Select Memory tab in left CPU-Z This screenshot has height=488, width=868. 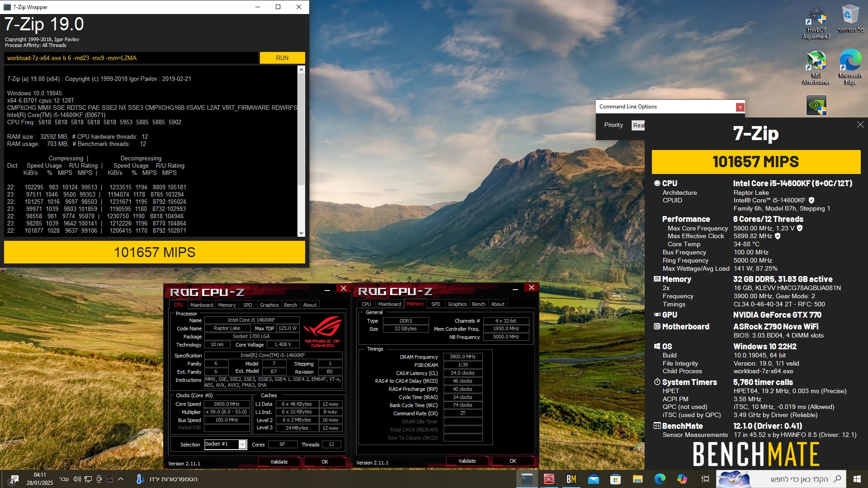227,305
